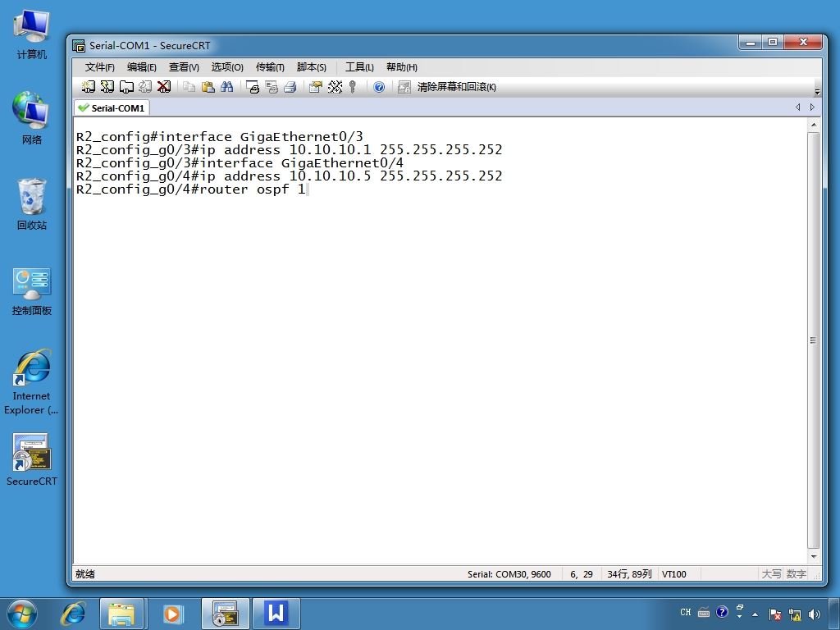Click the Show Desktop button
The height and width of the screenshot is (630, 840).
coord(834,614)
